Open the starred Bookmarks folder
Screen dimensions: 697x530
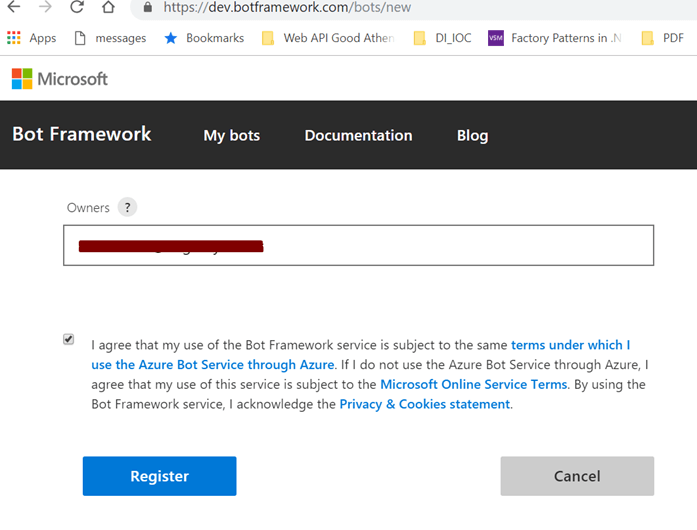click(204, 38)
